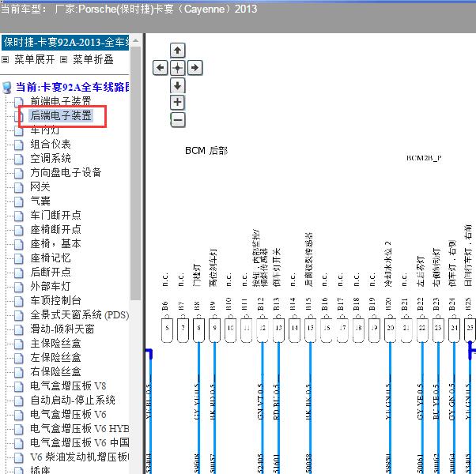476x474 pixels.
Task: Open 车门断开点 tree item
Action: (55, 216)
